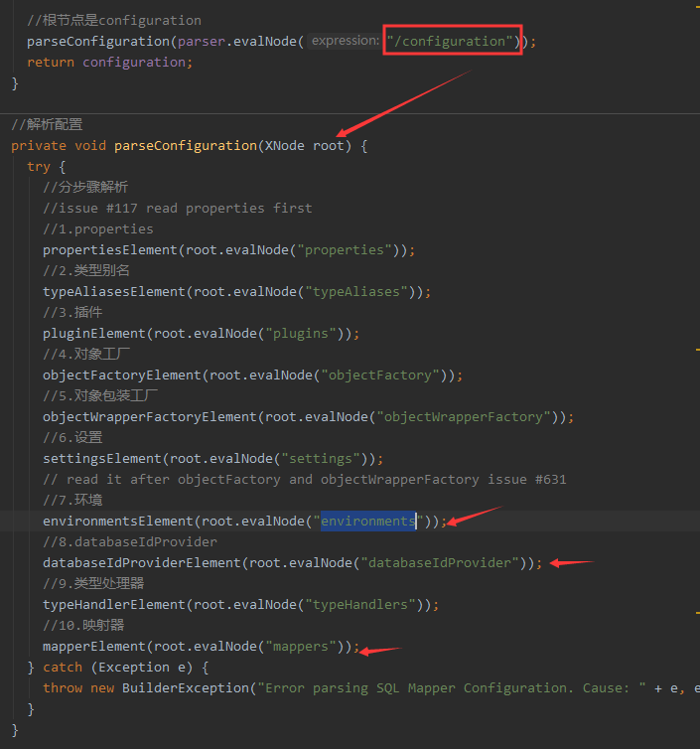Click the BuilderException constructor call

[x=186, y=688]
